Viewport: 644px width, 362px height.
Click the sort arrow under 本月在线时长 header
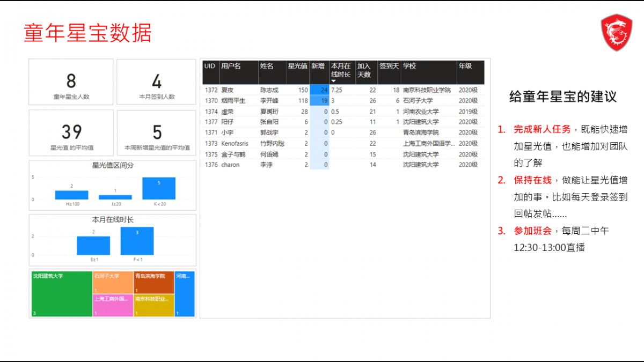coord(333,81)
